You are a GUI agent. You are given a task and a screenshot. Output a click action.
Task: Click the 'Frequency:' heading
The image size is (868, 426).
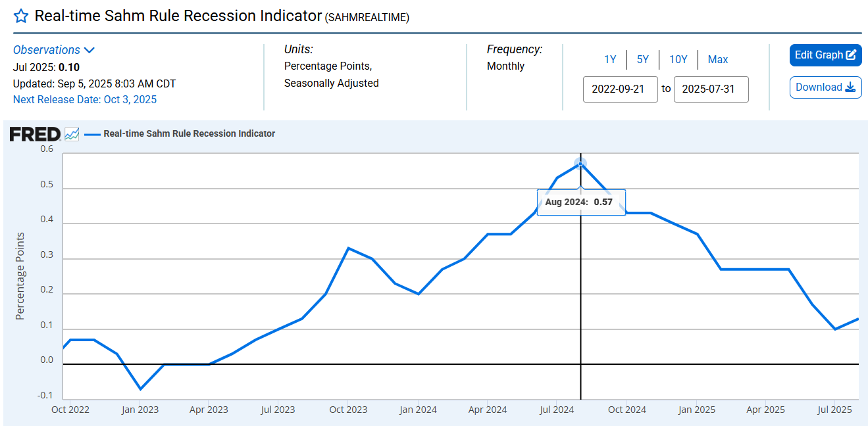click(515, 49)
